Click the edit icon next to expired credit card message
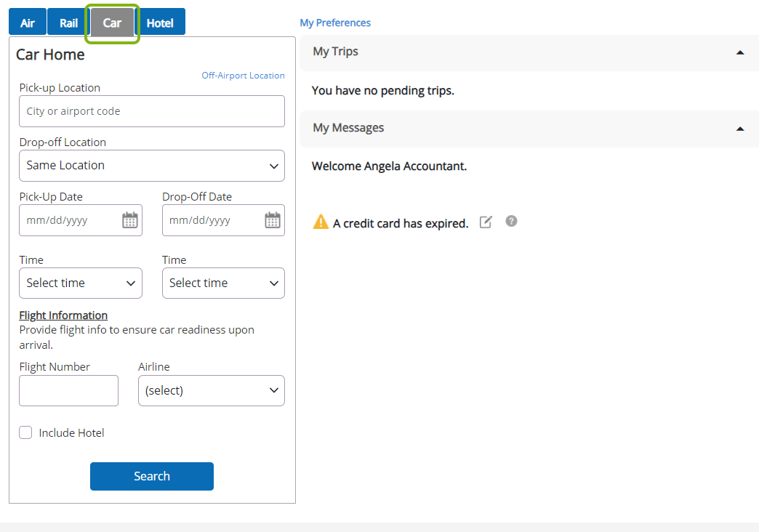Image resolution: width=759 pixels, height=532 pixels. (x=486, y=222)
